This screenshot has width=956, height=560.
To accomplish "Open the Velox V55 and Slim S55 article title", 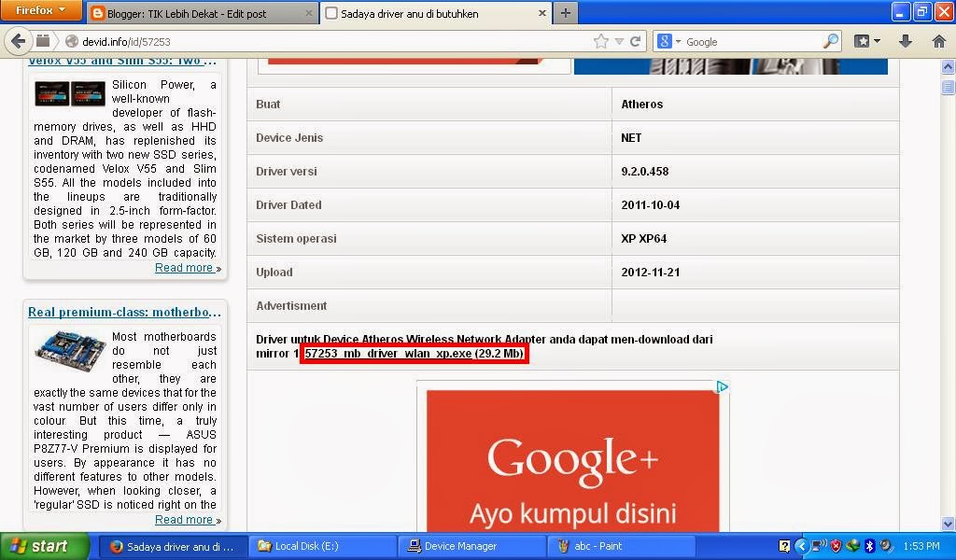I will click(x=122, y=61).
